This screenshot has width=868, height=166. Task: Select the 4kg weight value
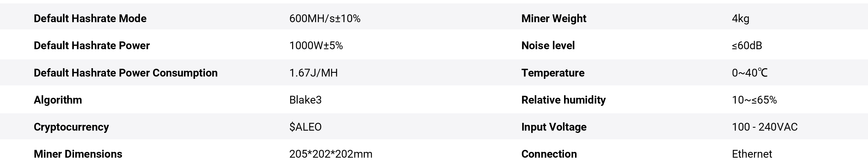click(740, 18)
